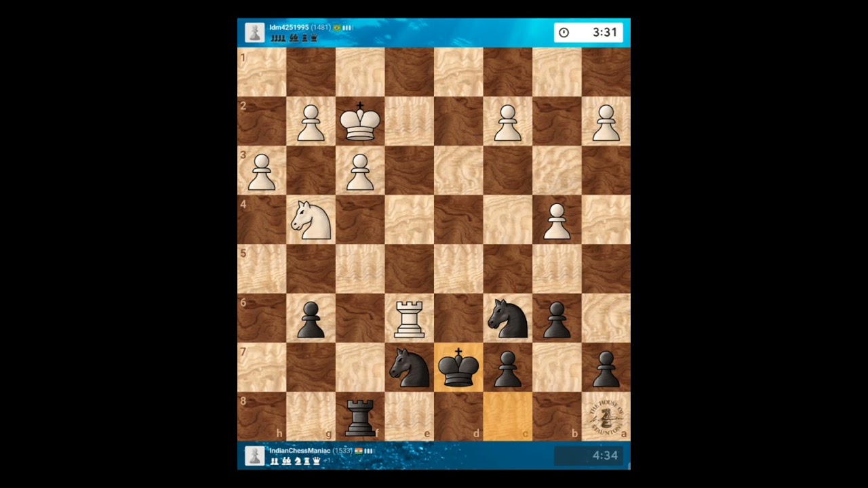This screenshot has width=868, height=488.
Task: Open the IndianChessManiac player name
Action: click(300, 451)
